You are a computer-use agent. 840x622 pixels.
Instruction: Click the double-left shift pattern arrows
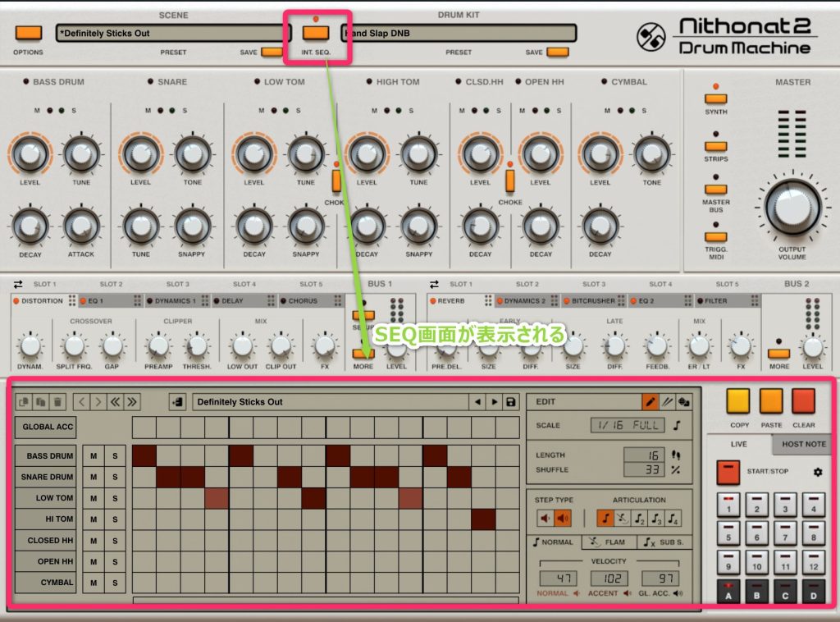point(116,402)
